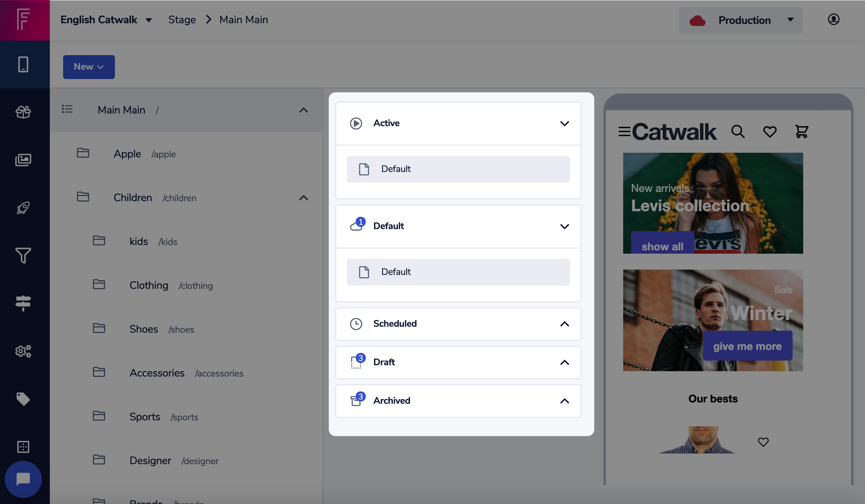Click the rocket icon in sidebar
Image resolution: width=865 pixels, height=504 pixels.
click(x=23, y=208)
